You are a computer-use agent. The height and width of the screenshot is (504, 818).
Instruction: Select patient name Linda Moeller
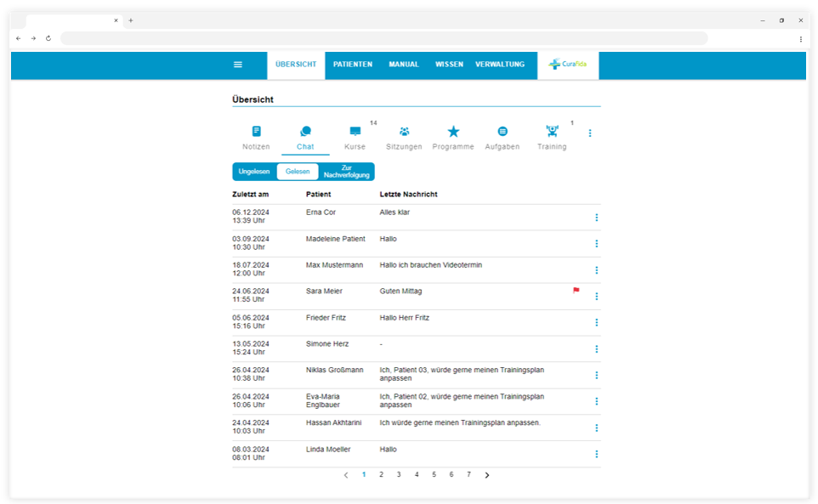point(328,449)
